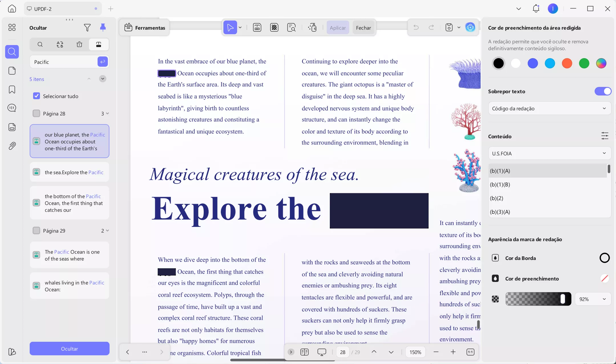Screen dimensions: 616x364
Task: Open the U.S.FOIA content dropdown
Action: [549, 153]
